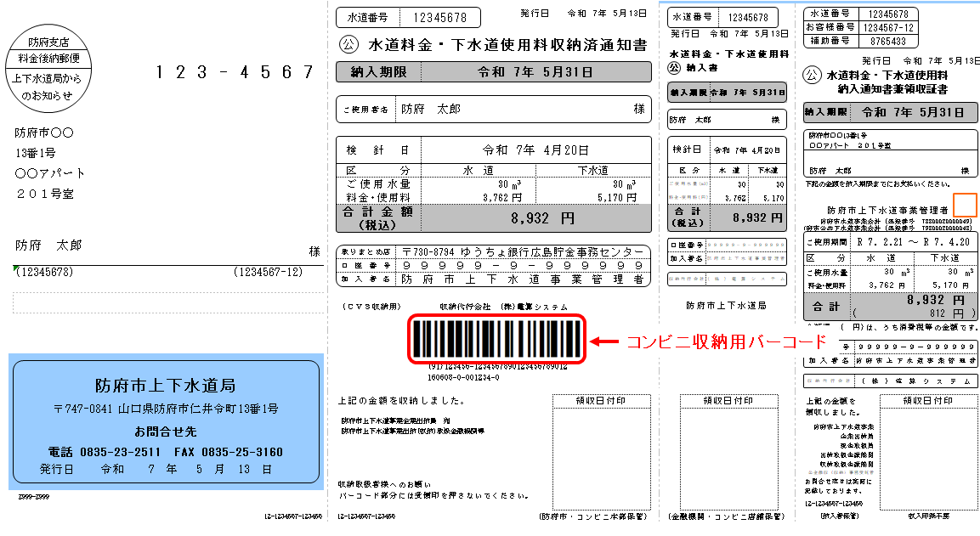Click お客様番号 1234567-12 on the receipt slip
980x536 pixels.
[860, 27]
